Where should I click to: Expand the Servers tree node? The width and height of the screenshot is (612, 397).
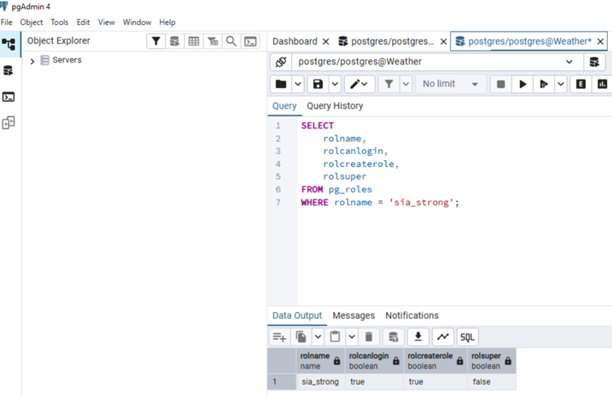tap(32, 61)
